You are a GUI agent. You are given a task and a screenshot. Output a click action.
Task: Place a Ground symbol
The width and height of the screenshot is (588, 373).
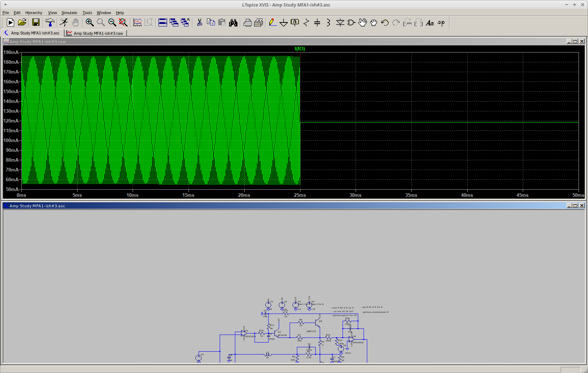[284, 22]
